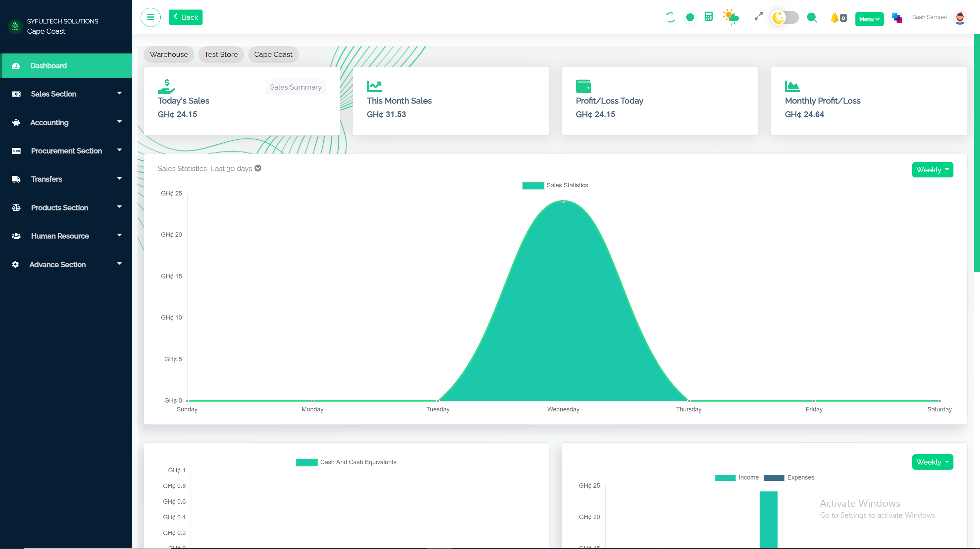Image resolution: width=980 pixels, height=549 pixels.
Task: Click the Human Resource people icon
Action: 16,236
